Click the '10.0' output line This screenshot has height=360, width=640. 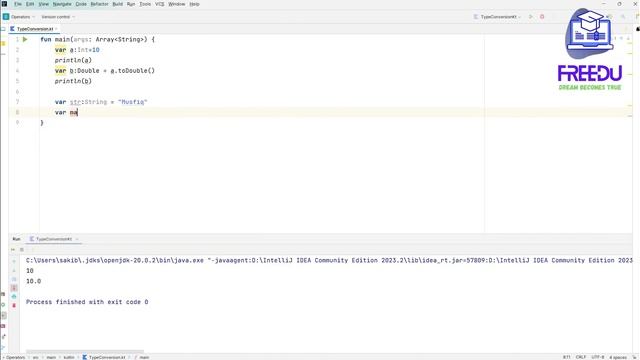33,281
